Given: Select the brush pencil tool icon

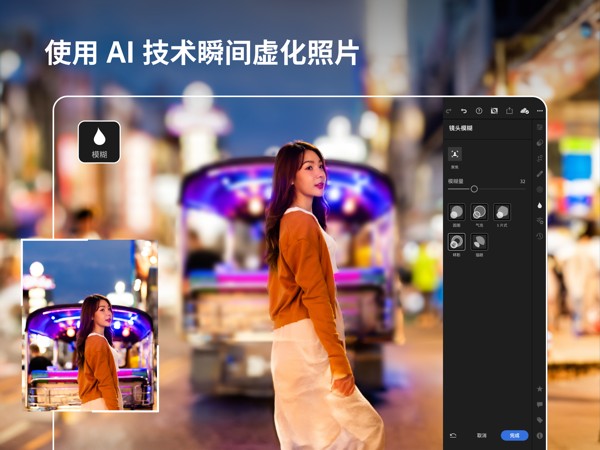Looking at the screenshot, I should pos(540,174).
